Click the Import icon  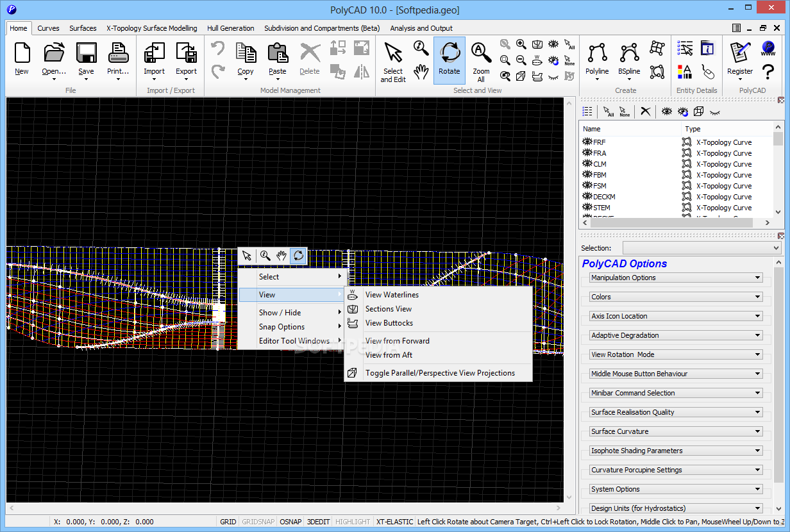click(x=154, y=53)
